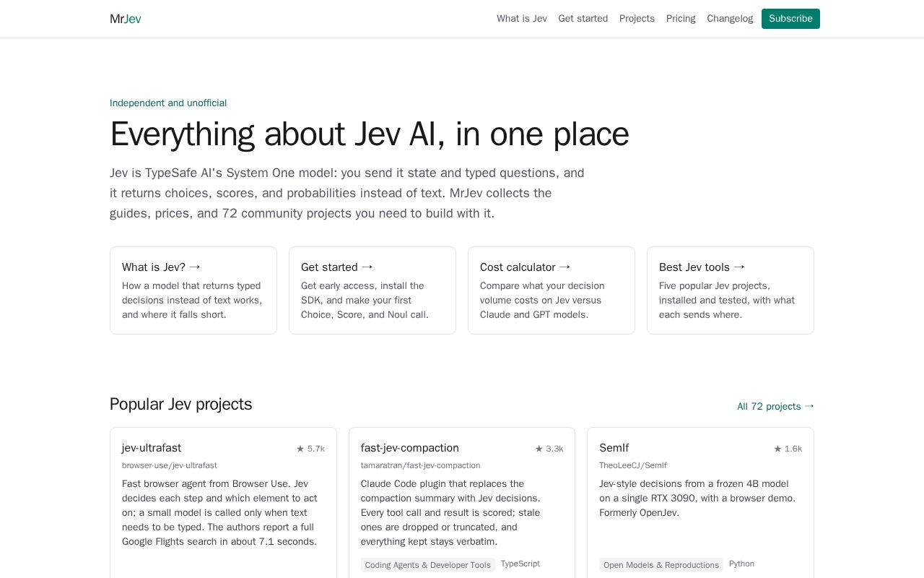Open the What is Jev nav item
924x578 pixels.
522,19
